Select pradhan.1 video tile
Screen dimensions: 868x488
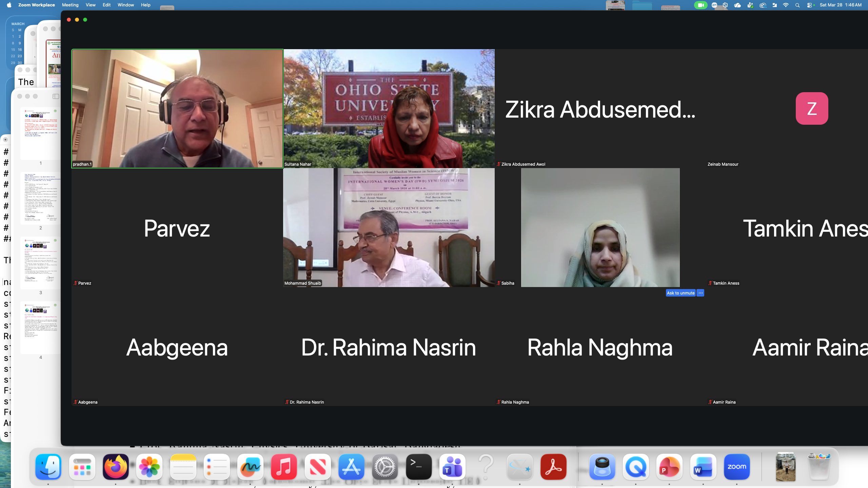(x=177, y=108)
